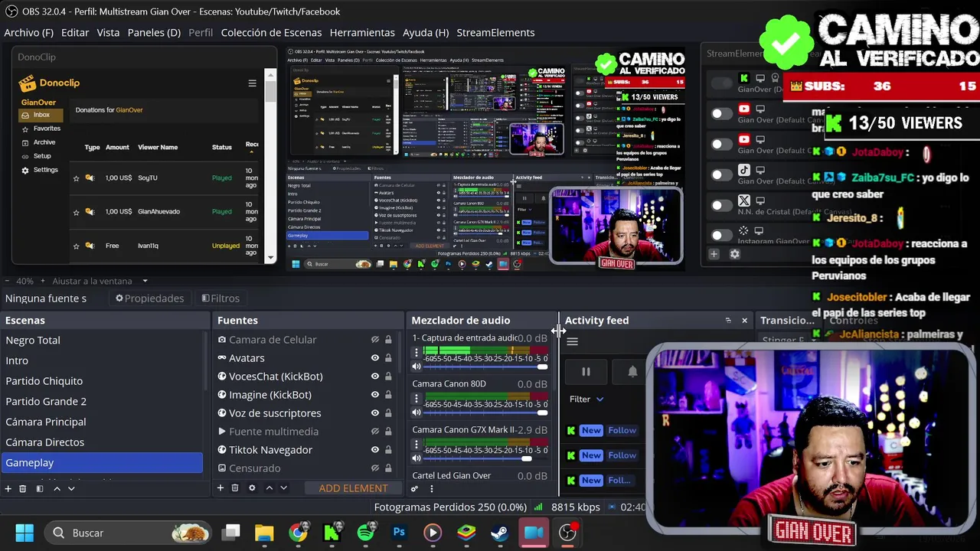Open the Archivo (F) menu
The height and width of the screenshot is (551, 980).
click(28, 32)
